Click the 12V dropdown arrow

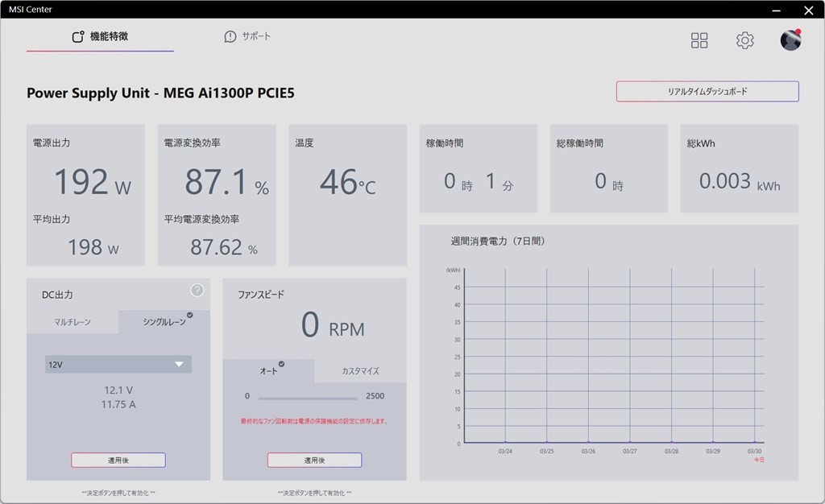coord(179,365)
